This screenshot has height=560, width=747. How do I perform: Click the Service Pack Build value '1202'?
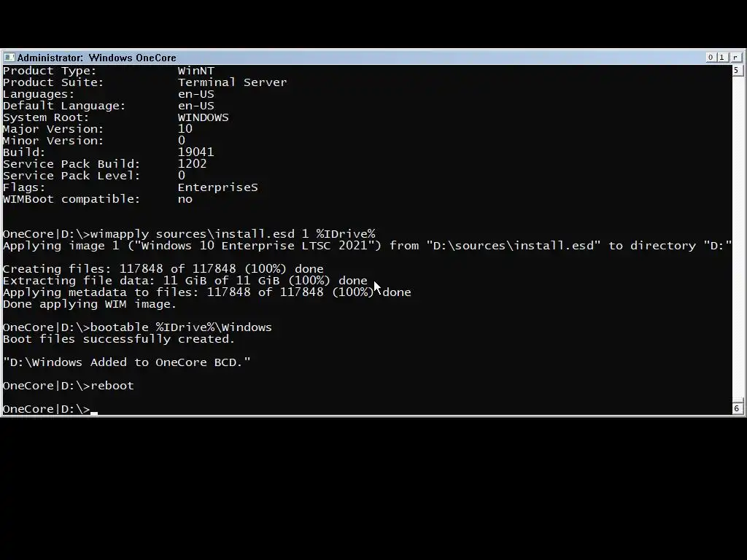pos(192,164)
